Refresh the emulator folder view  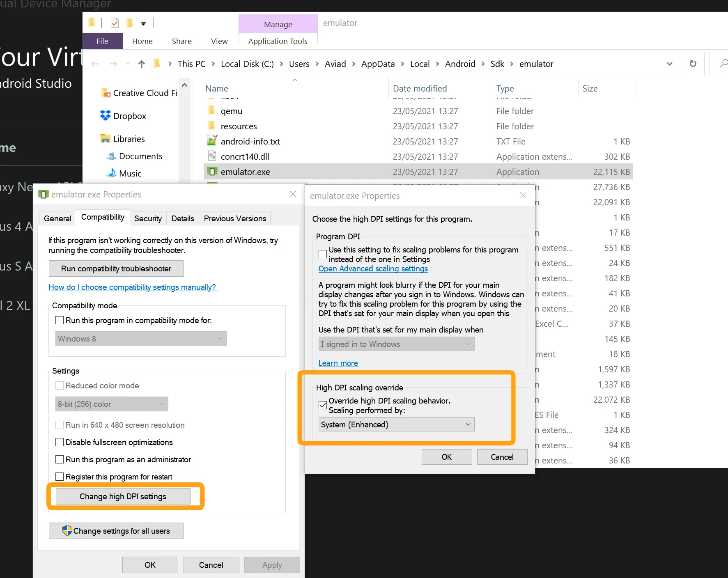coord(693,64)
